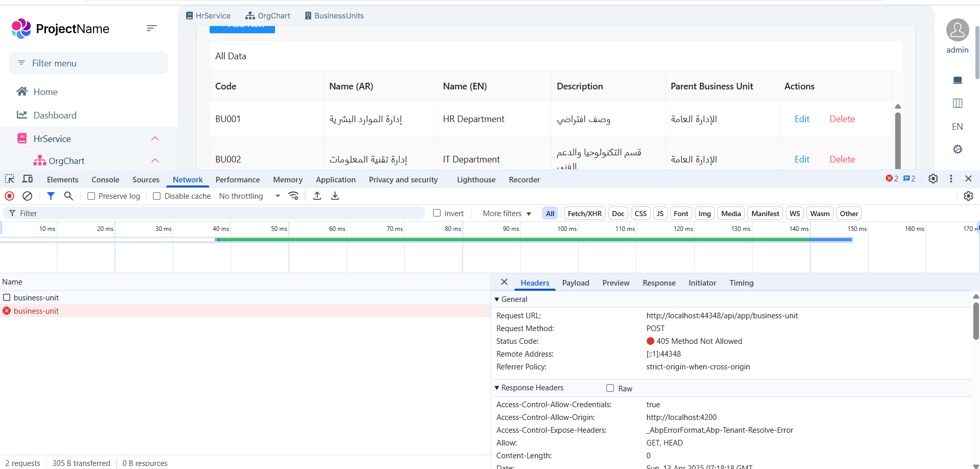Image resolution: width=980 pixels, height=469 pixels.
Task: Expand the More filters dropdown
Action: pos(507,214)
